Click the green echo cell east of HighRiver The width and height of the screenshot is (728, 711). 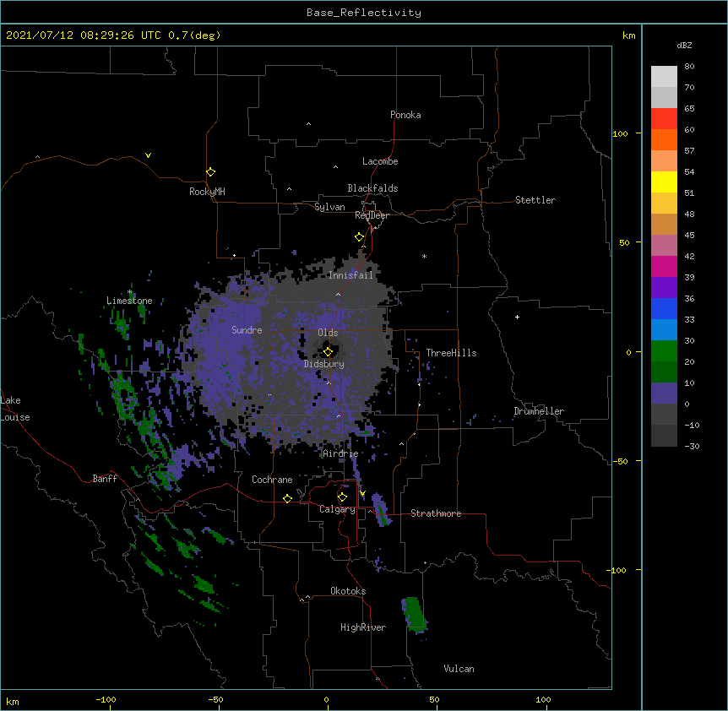click(414, 614)
